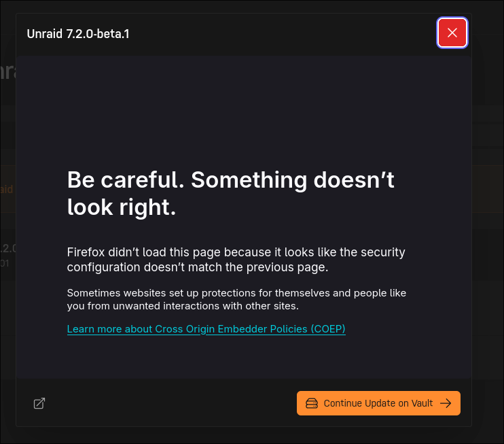Click the right arrow on Continue Update button
This screenshot has width=504, height=444.
point(446,403)
